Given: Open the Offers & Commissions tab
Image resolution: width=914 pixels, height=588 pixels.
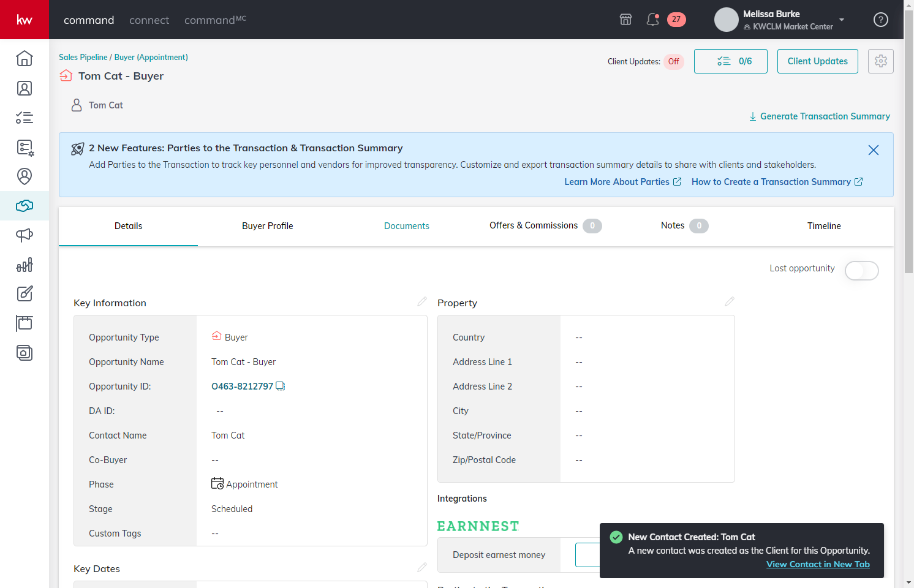Looking at the screenshot, I should click(546, 226).
